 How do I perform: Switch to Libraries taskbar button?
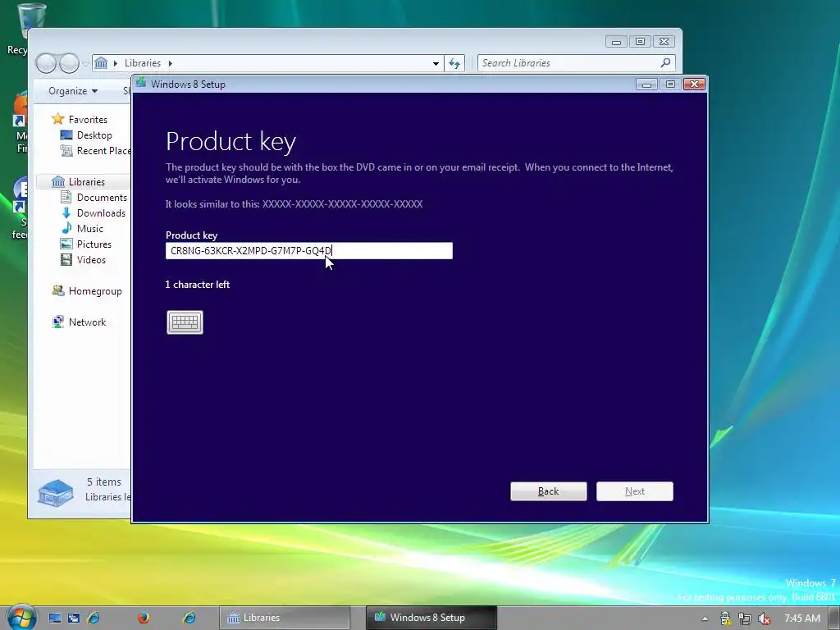point(285,618)
